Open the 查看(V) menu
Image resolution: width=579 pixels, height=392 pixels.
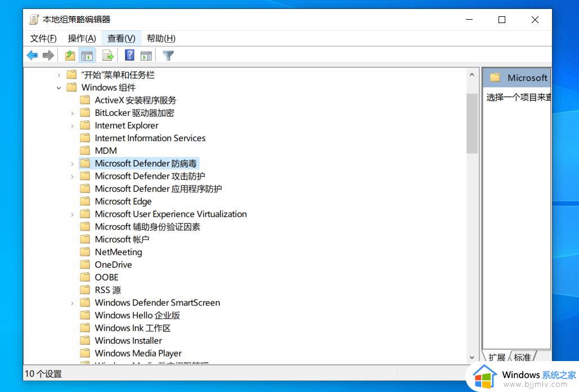[x=121, y=38]
